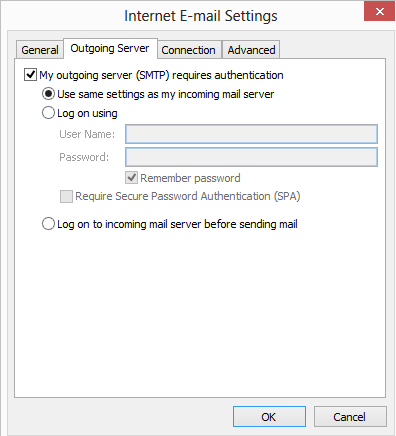Select Log on to incoming mail server before sending

[x=48, y=224]
